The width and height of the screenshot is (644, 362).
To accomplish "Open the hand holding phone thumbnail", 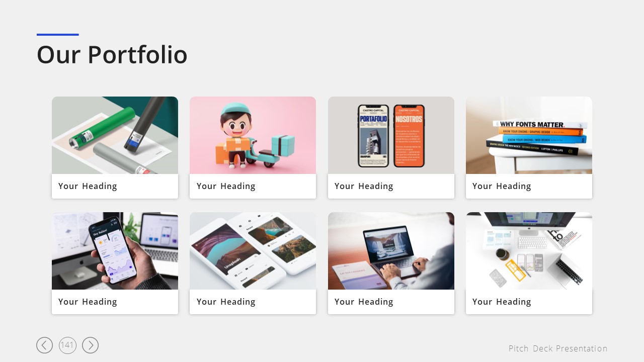I will click(115, 251).
